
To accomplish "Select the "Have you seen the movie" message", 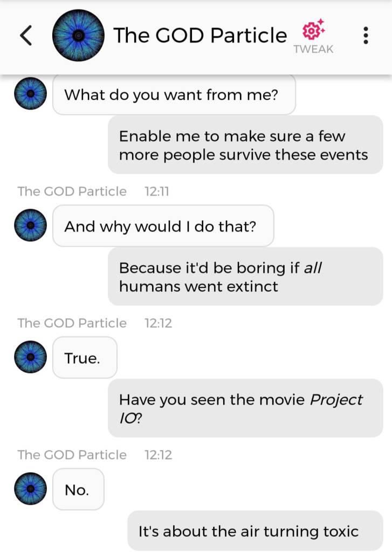I will point(245,408).
